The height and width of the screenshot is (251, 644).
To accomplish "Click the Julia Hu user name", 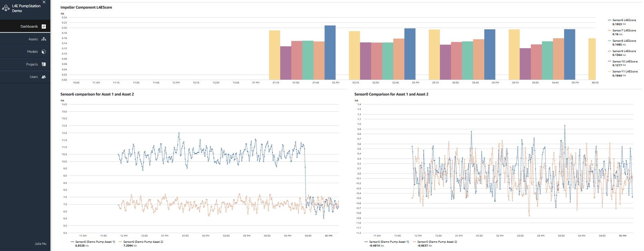I will pyautogui.click(x=40, y=243).
